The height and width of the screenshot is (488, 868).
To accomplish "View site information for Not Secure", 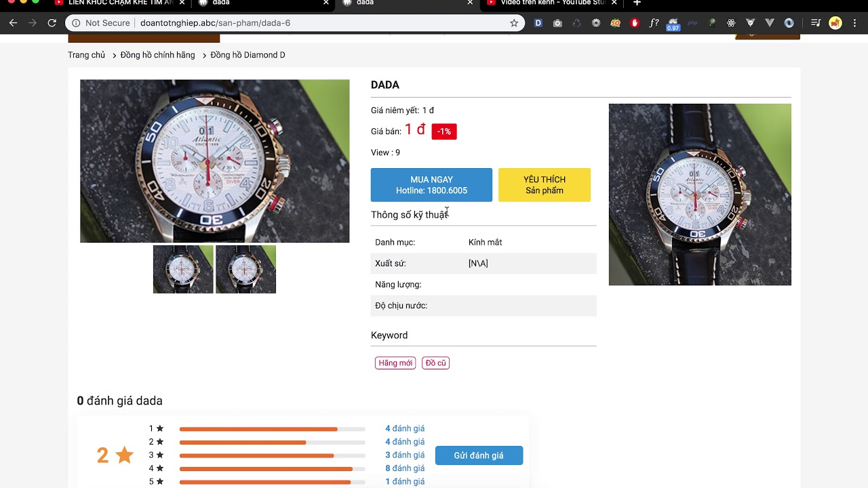I will (x=101, y=23).
